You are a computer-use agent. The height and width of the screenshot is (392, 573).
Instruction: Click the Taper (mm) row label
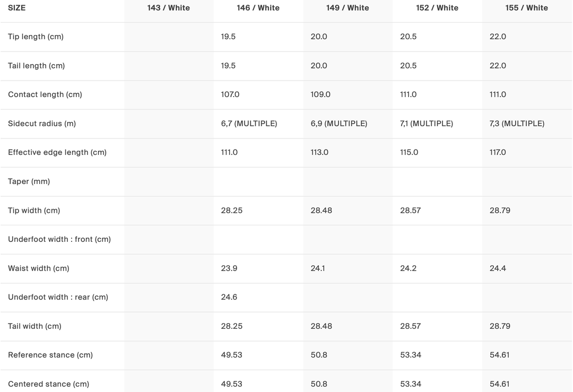[x=29, y=181]
